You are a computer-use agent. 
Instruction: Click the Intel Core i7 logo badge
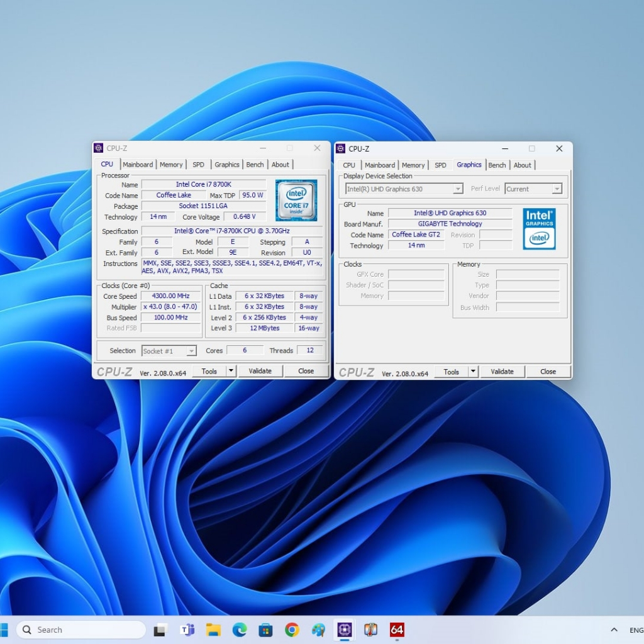point(296,200)
